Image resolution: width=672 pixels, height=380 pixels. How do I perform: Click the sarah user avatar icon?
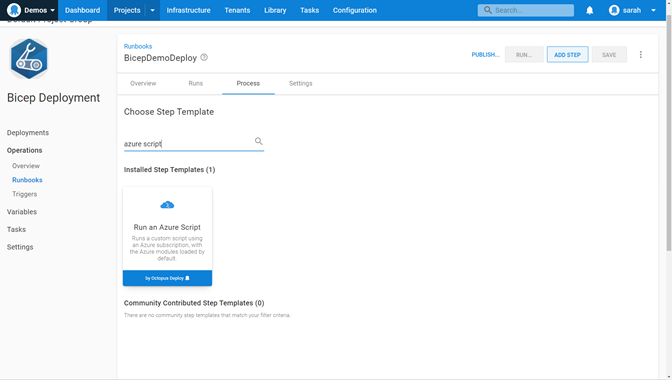pos(614,10)
